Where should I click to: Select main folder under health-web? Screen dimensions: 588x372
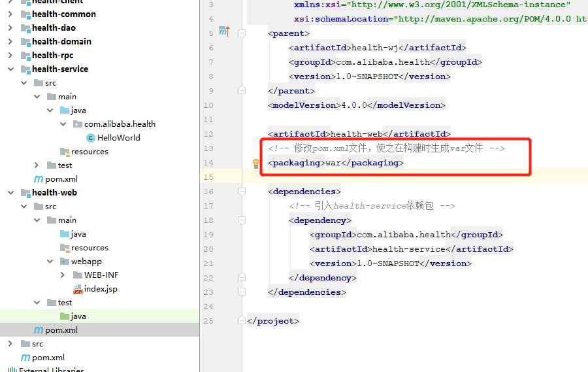click(67, 220)
